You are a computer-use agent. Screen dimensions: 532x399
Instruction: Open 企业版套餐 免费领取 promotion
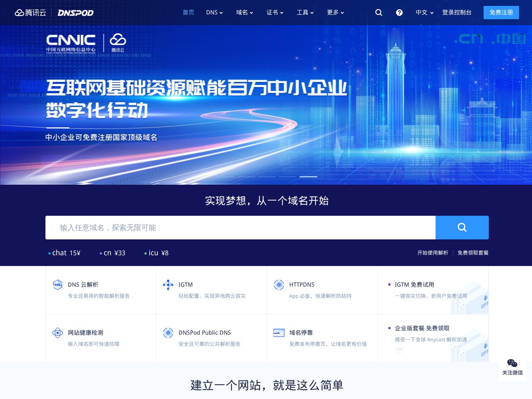tap(422, 328)
